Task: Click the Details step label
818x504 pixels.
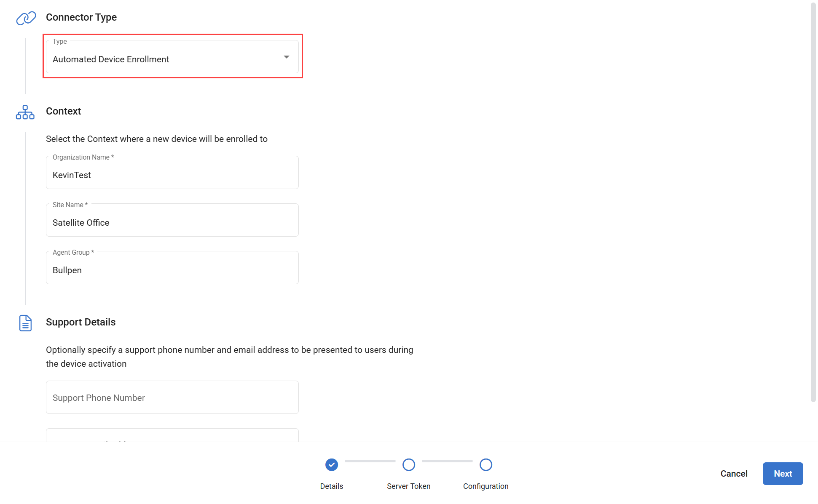Action: coord(332,486)
